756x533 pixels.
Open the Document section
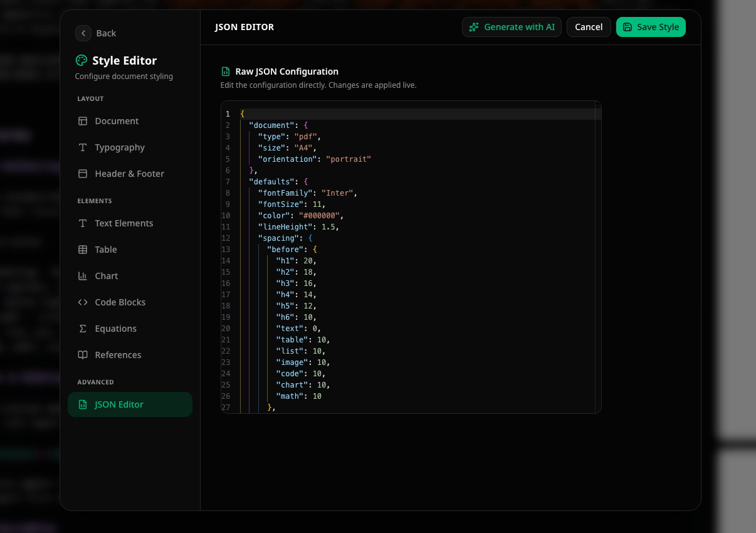click(130, 121)
